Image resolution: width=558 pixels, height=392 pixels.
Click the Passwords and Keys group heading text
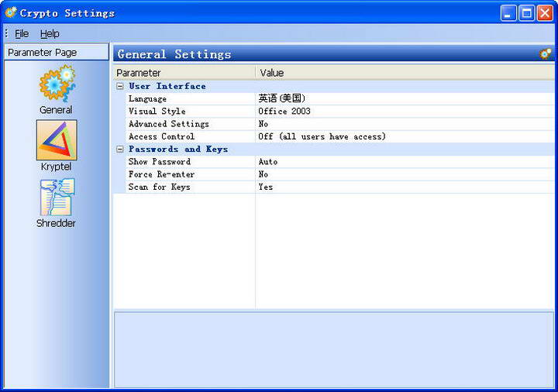tap(178, 149)
